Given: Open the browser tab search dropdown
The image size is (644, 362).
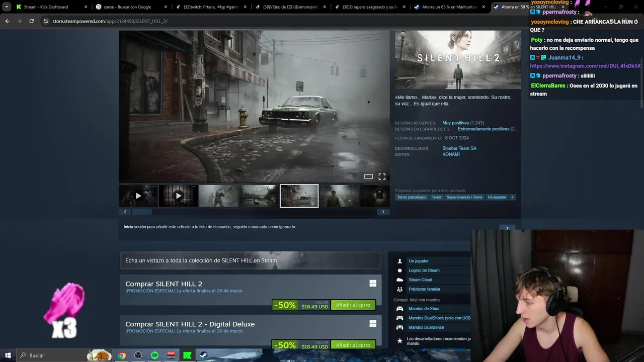Looking at the screenshot, I should coord(7,7).
